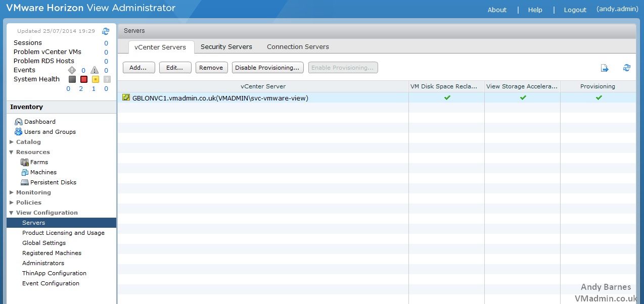Select the unknown System Health question-mark icon
This screenshot has width=644, height=304.
(x=107, y=79)
